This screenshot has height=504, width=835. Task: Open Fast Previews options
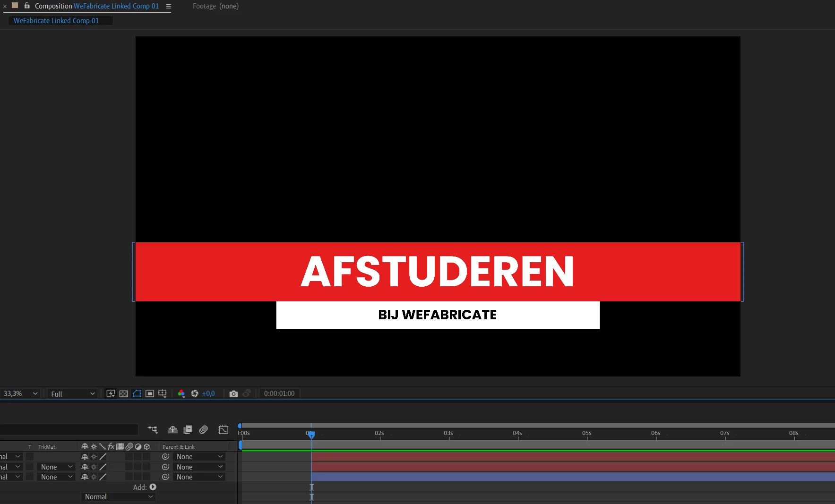coord(111,393)
